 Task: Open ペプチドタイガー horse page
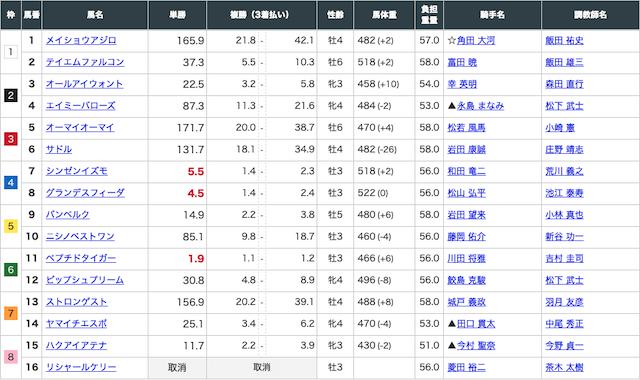click(81, 258)
